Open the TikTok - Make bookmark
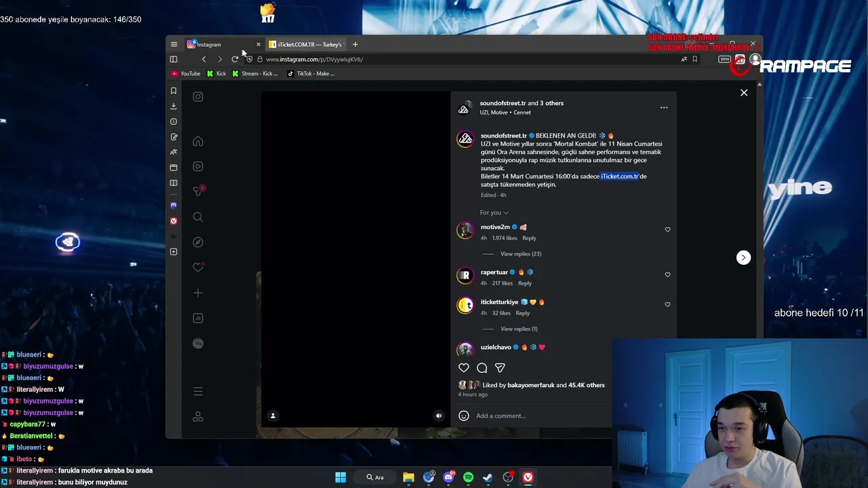The height and width of the screenshot is (488, 868). click(x=311, y=73)
